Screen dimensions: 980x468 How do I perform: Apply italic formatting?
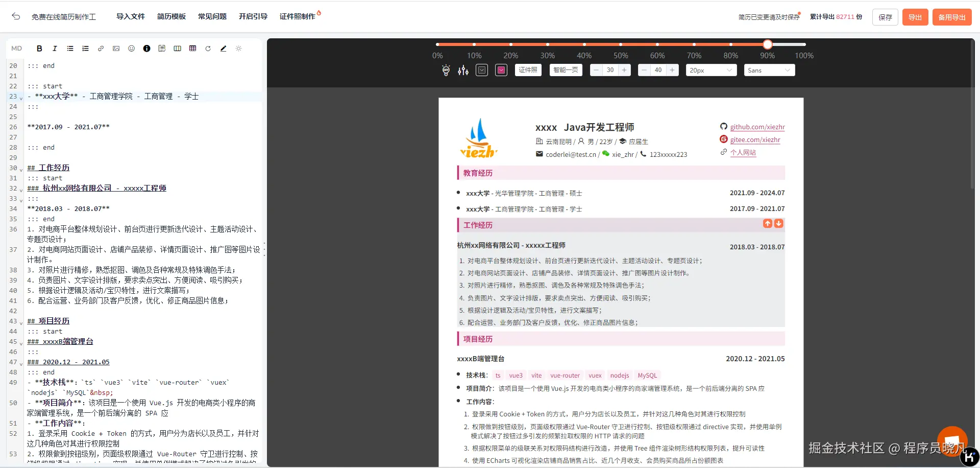[x=55, y=48]
